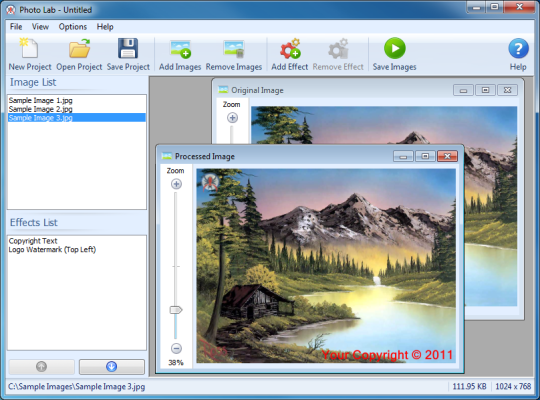Maximize the Photo Lab main window

click(x=495, y=7)
